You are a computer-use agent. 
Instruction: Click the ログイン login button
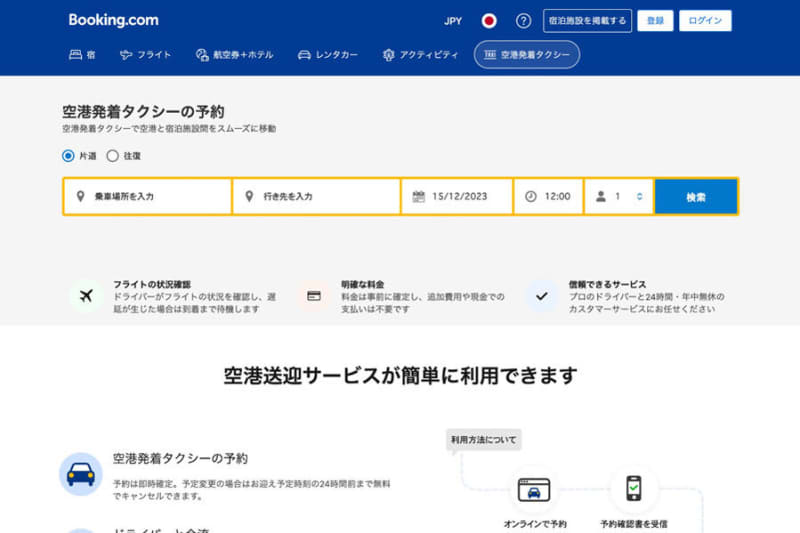coord(705,21)
